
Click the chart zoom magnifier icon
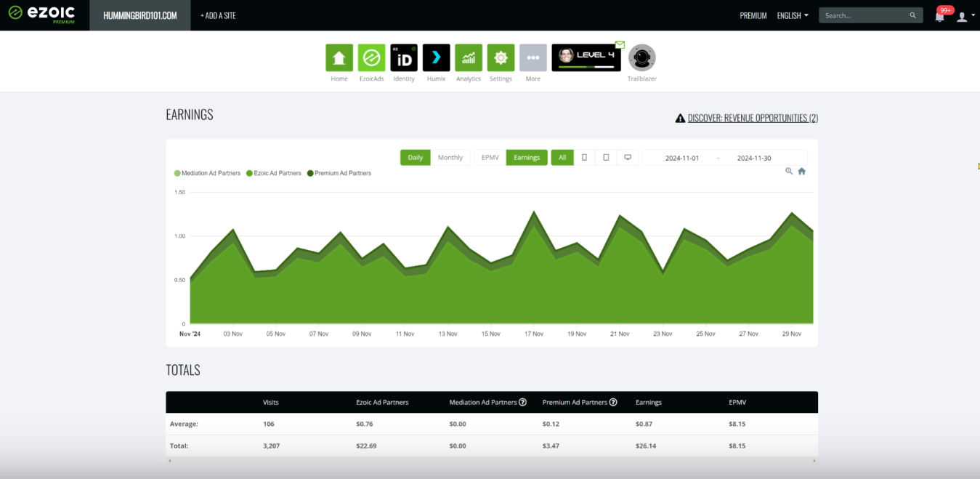click(789, 171)
